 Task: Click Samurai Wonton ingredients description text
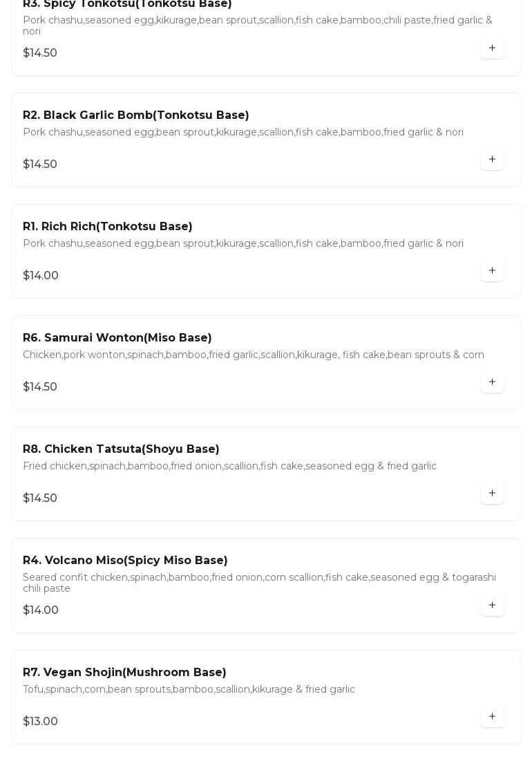pos(254,355)
